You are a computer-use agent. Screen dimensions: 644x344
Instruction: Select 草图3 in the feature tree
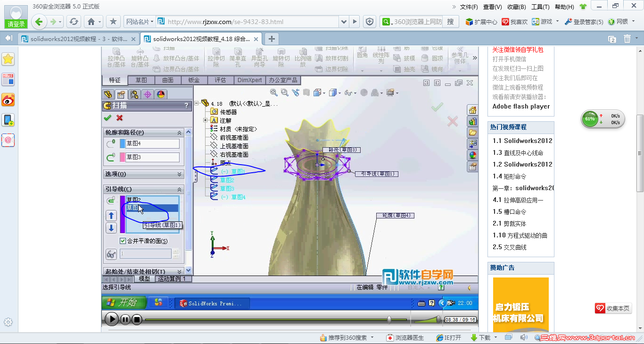[226, 189]
